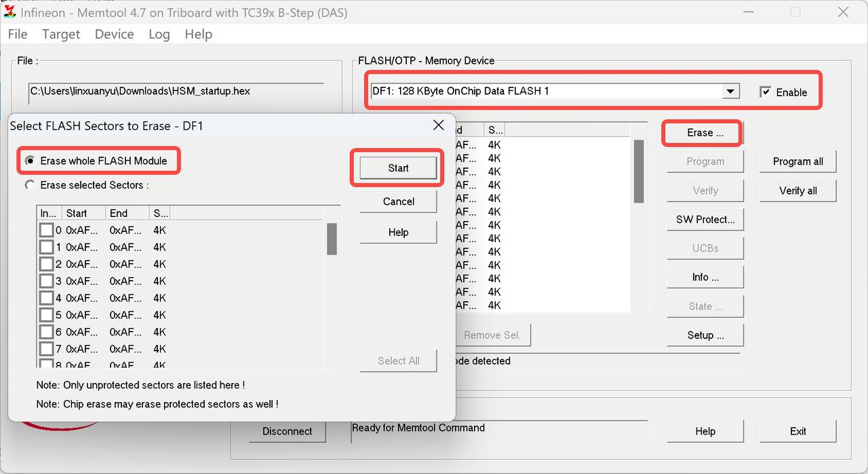Viewport: 868px width, 474px height.
Task: Click the 'Ready for Memtool Command' status text
Action: point(418,428)
